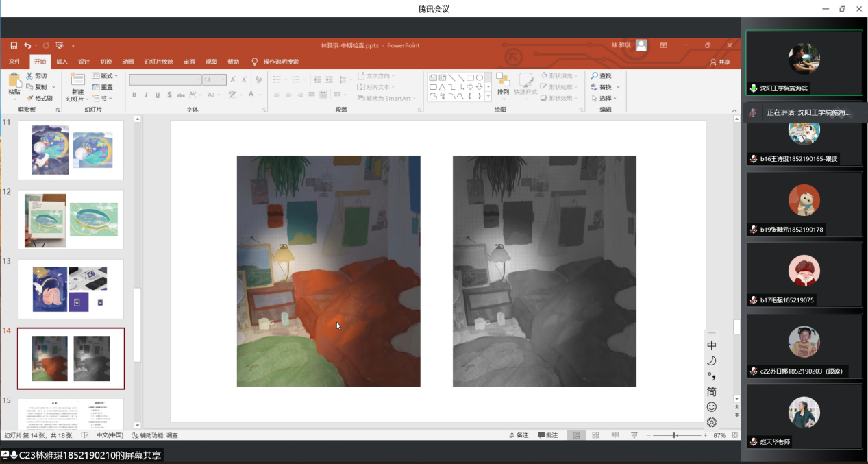Decrease font size with the small A icon

[244, 80]
